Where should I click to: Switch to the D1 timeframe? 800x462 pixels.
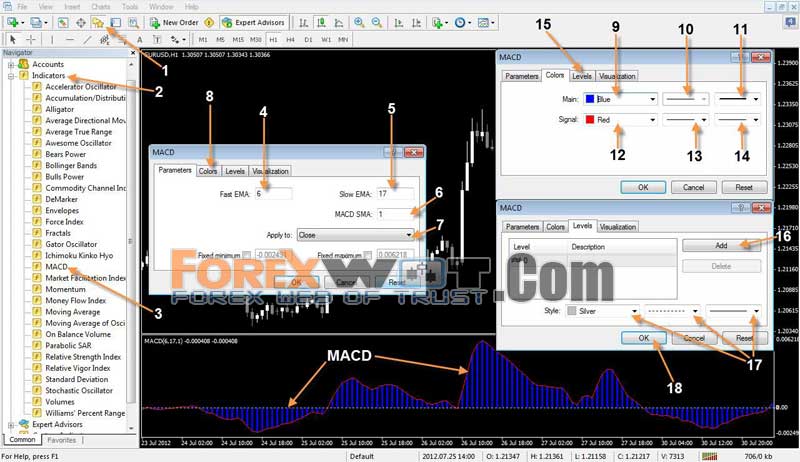point(308,39)
